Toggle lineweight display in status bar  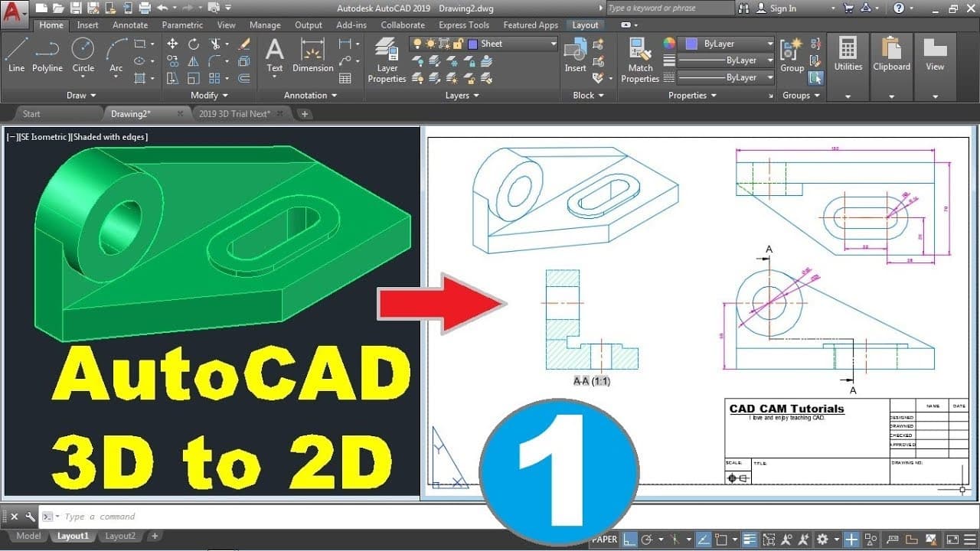[x=750, y=540]
